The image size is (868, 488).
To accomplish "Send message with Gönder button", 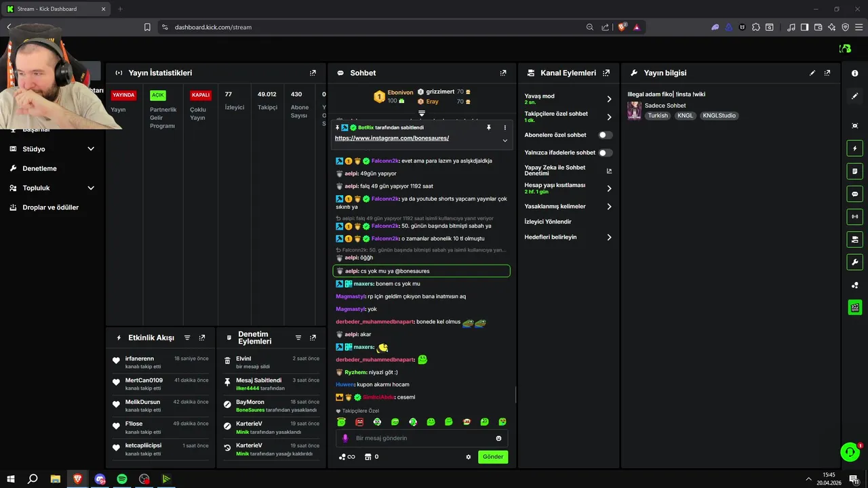I will pyautogui.click(x=493, y=457).
